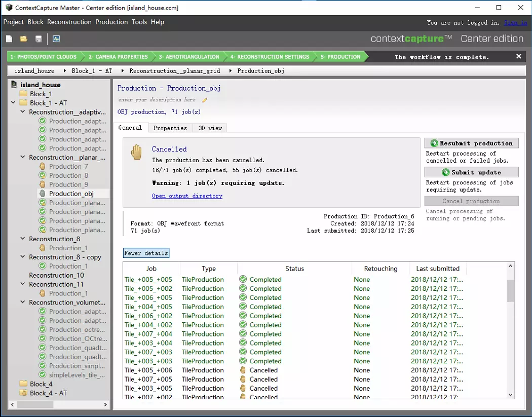Click the Submit update button

tap(471, 172)
